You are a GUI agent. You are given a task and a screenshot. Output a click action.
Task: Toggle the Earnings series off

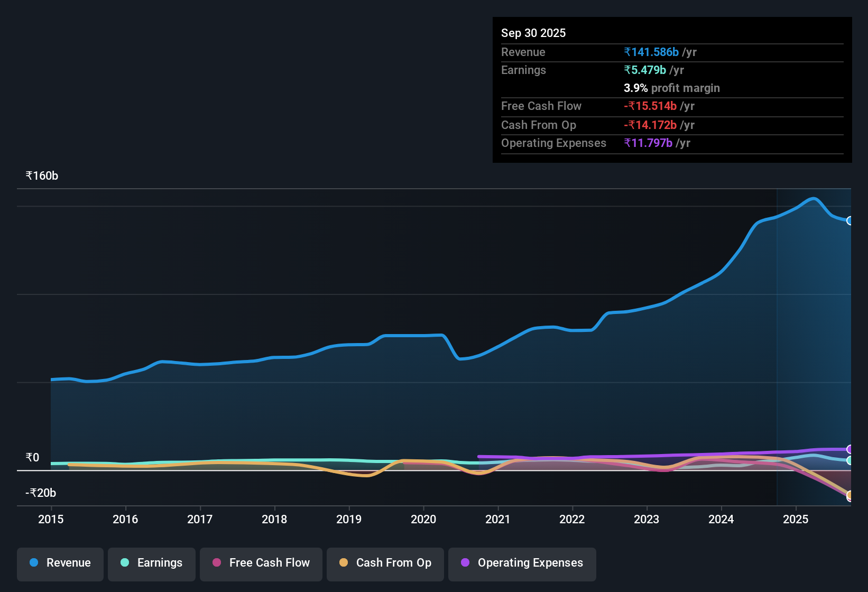[151, 563]
